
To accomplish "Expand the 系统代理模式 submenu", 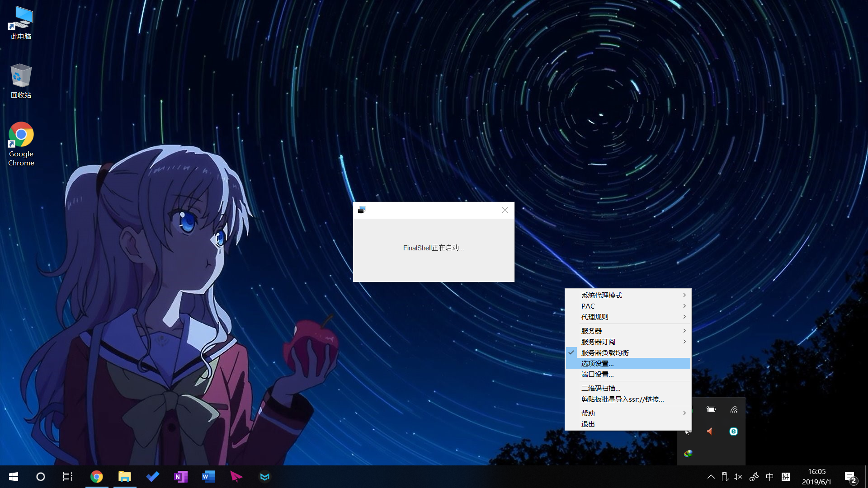I will (x=628, y=295).
